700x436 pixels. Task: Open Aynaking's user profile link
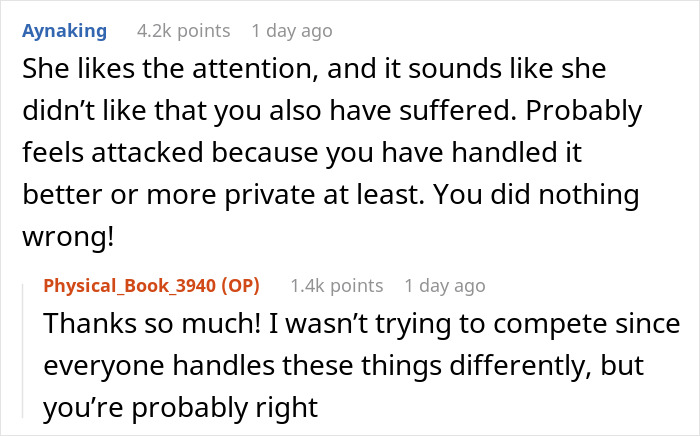click(65, 31)
